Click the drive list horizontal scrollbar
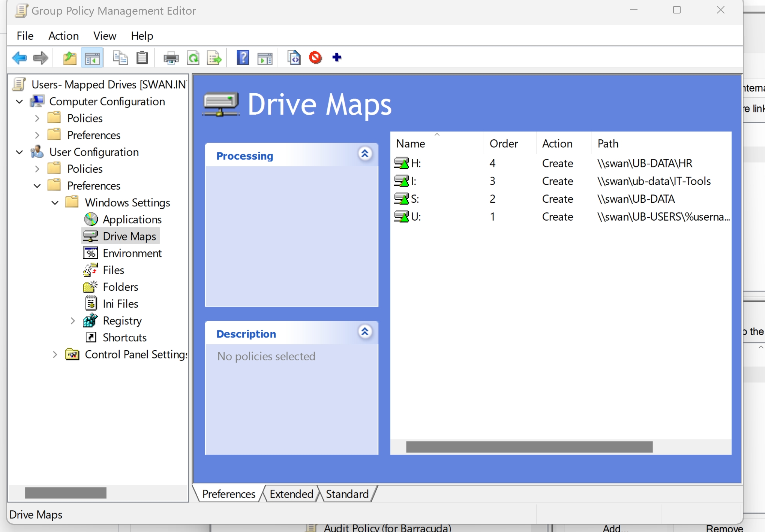 pos(529,447)
